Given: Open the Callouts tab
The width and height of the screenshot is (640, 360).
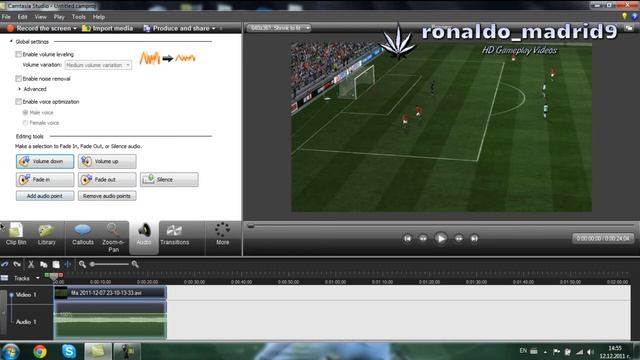Looking at the screenshot, I should (82, 234).
